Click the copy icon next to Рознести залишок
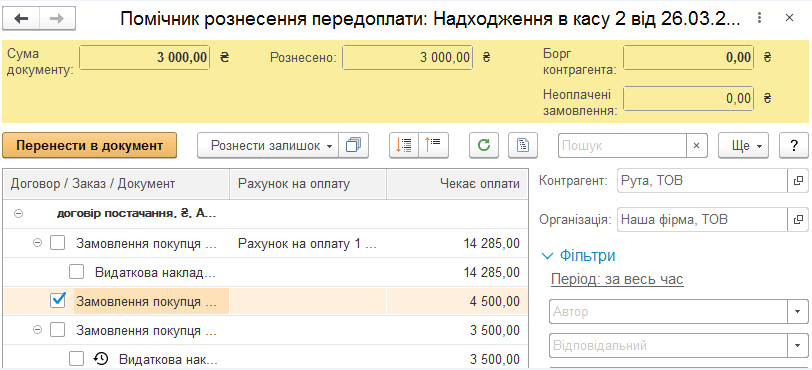Image resolution: width=812 pixels, height=370 pixels. tap(354, 146)
